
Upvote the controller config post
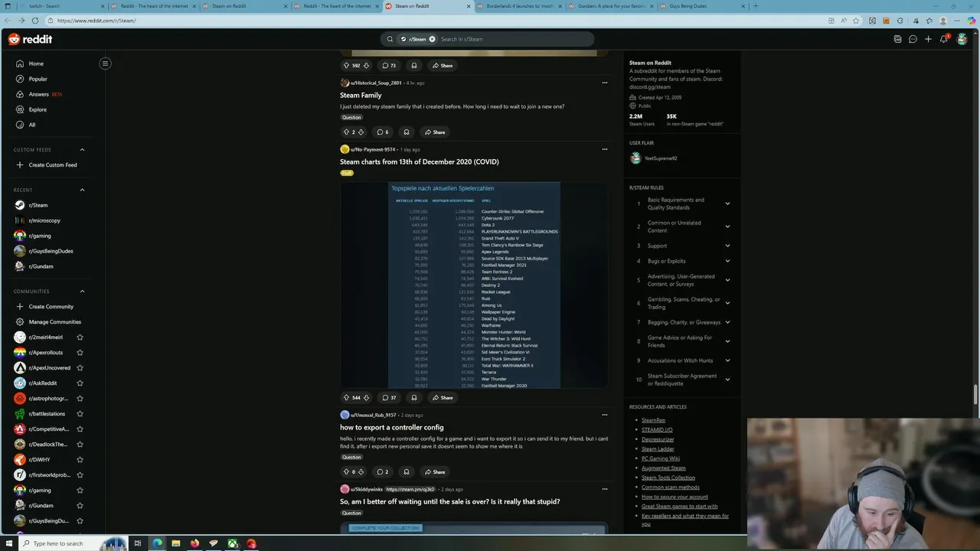tap(346, 471)
